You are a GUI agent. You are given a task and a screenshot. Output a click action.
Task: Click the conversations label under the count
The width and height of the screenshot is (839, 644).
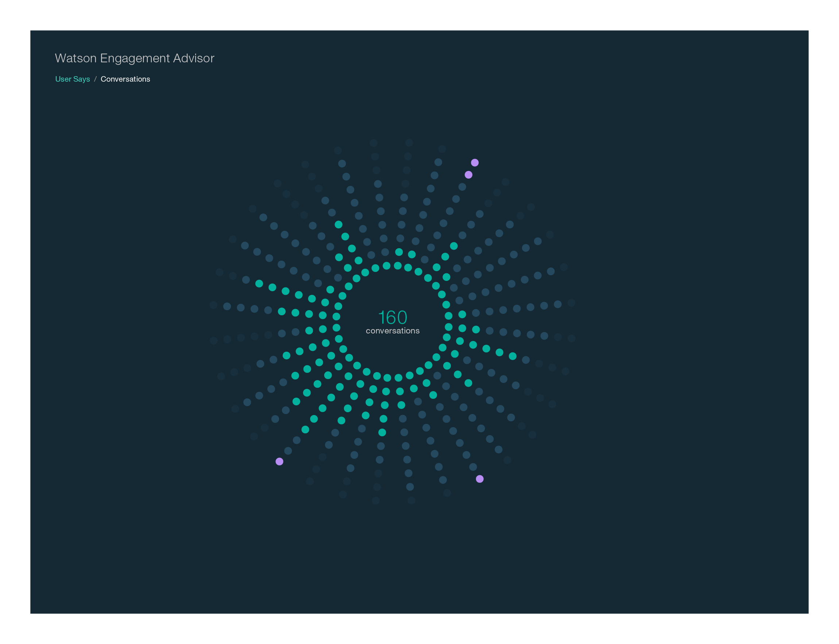pyautogui.click(x=393, y=331)
